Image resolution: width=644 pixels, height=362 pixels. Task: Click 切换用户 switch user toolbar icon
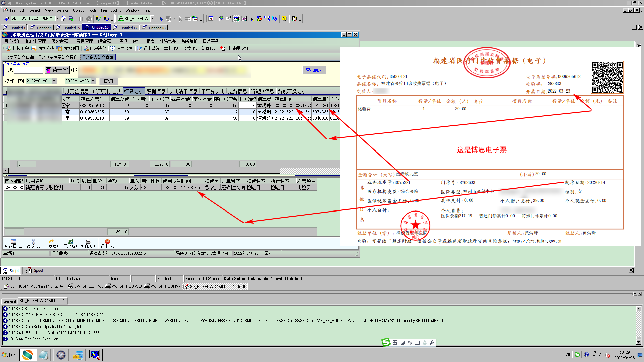click(9, 48)
